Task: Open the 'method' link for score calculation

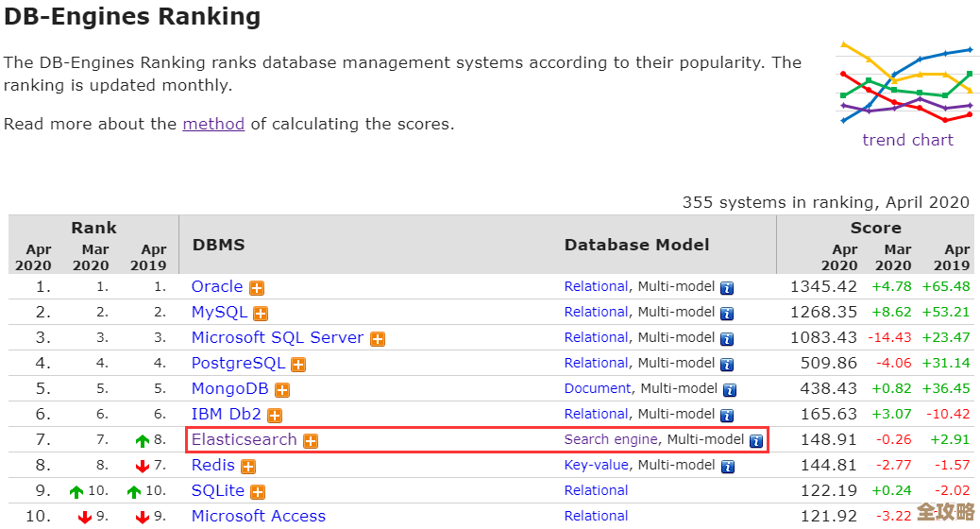Action: coord(213,124)
